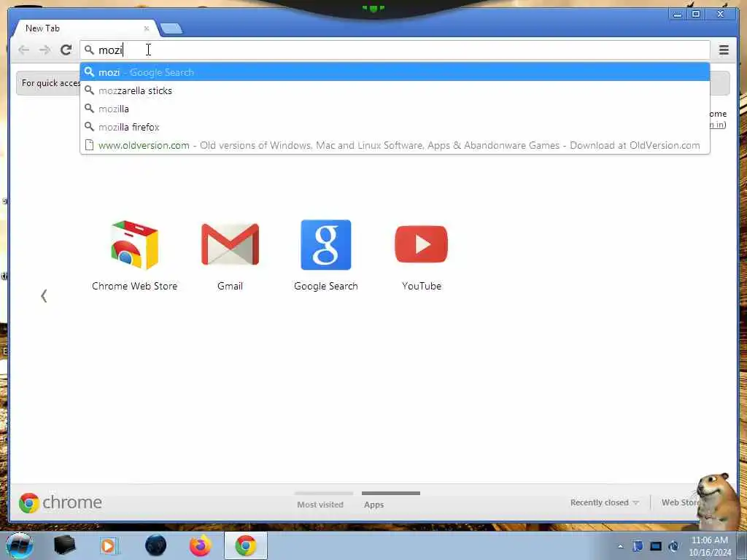
Task: Open the Chrome Web Store app
Action: pos(134,256)
